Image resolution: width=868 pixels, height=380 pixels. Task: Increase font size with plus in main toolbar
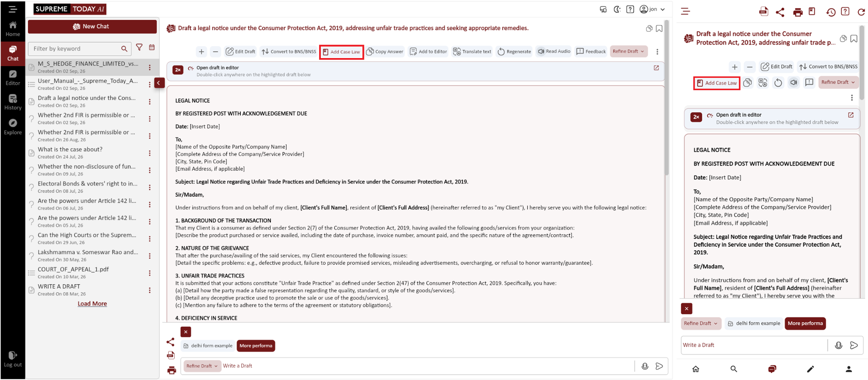coord(201,52)
